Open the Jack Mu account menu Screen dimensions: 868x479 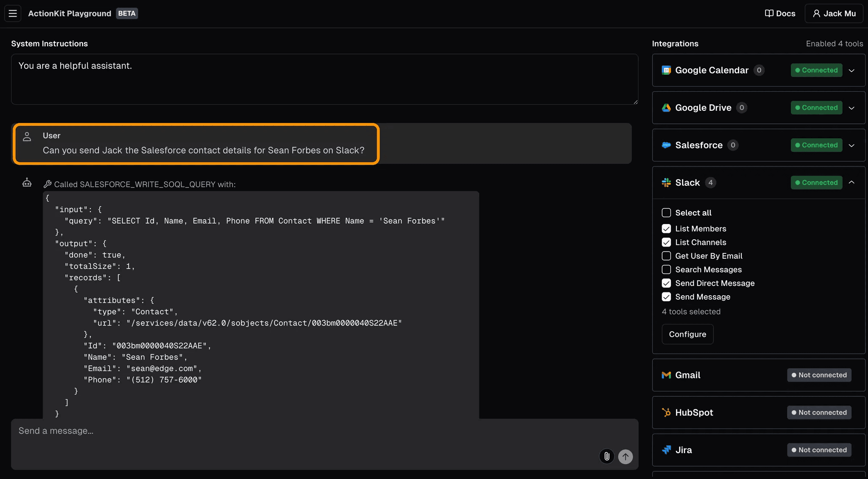[834, 14]
